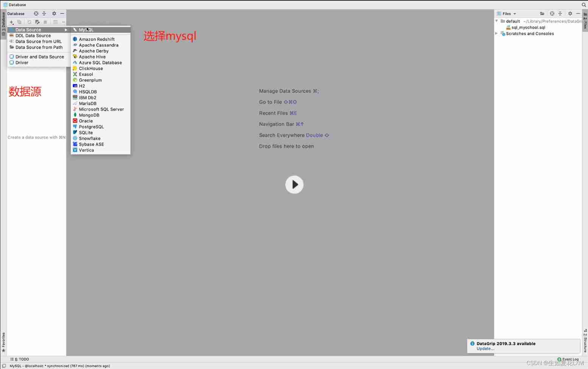The image size is (588, 369).
Task: Choose Data Source from URL
Action: pos(39,41)
